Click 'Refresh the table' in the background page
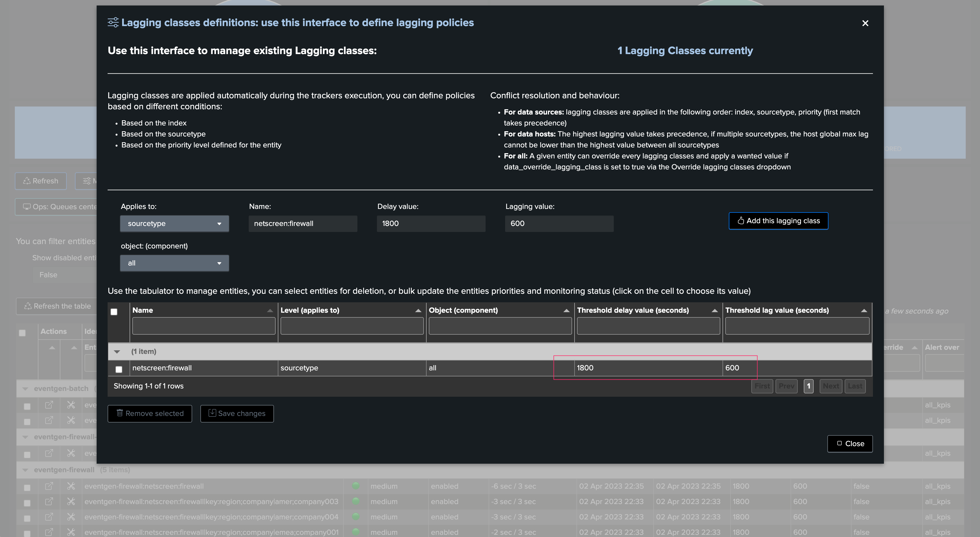This screenshot has height=537, width=980. 57,306
